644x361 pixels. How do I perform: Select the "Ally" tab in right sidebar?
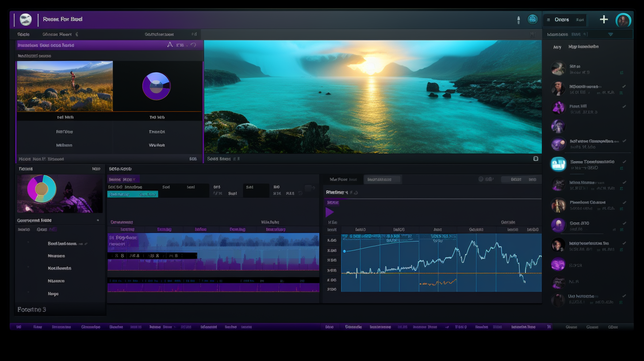557,47
